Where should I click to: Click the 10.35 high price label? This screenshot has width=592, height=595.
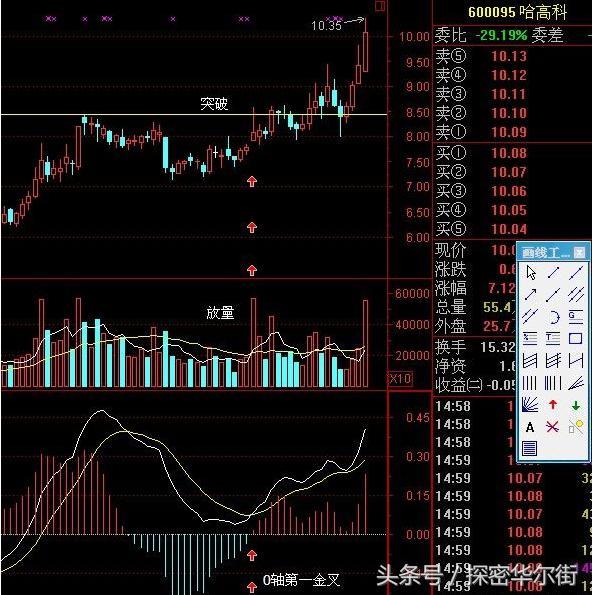326,25
